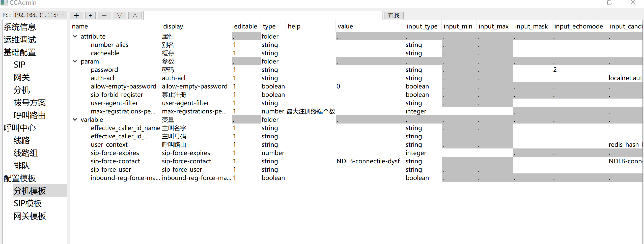Open the 网关模板 page
This screenshot has height=244, width=644.
coord(30,216)
